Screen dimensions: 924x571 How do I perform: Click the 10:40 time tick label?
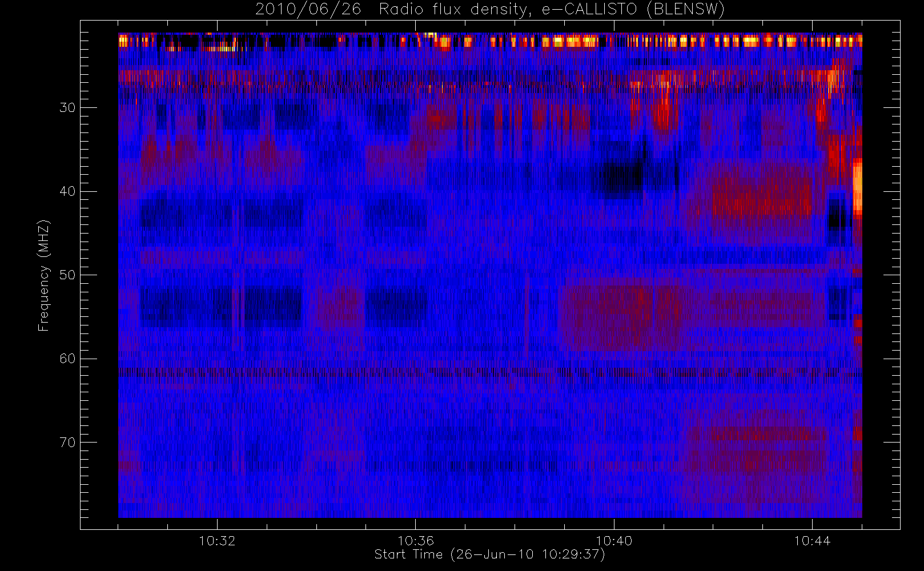tap(614, 541)
